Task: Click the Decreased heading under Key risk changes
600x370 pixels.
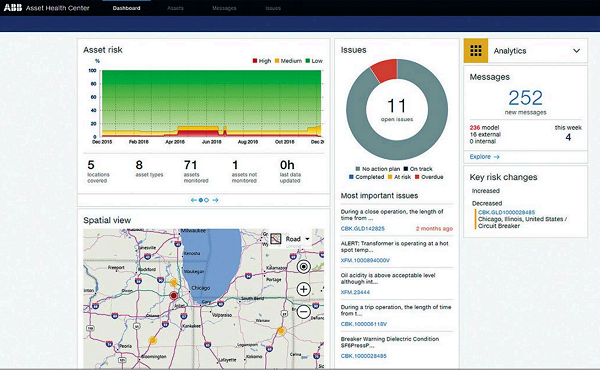Action: [487, 203]
